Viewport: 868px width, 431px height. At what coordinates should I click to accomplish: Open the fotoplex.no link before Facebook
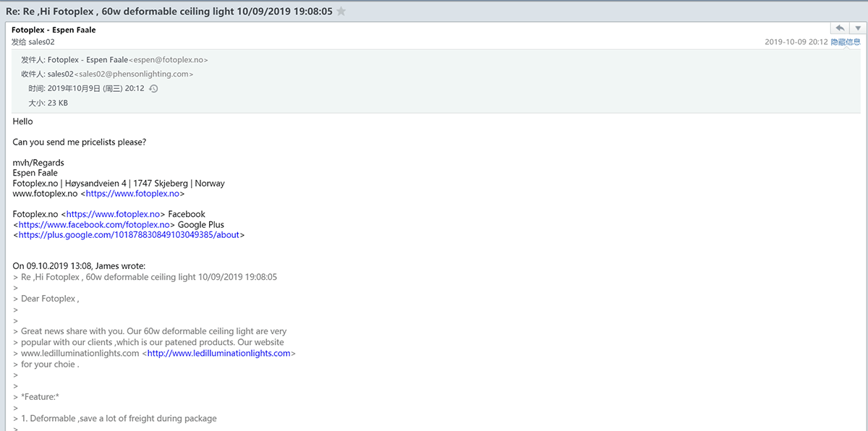pyautogui.click(x=113, y=214)
